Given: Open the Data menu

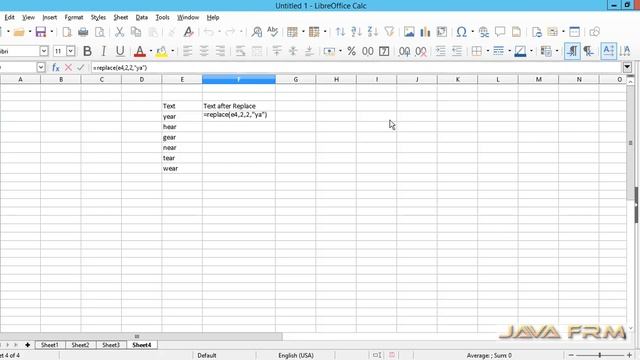Looking at the screenshot, I should pyautogui.click(x=142, y=17).
